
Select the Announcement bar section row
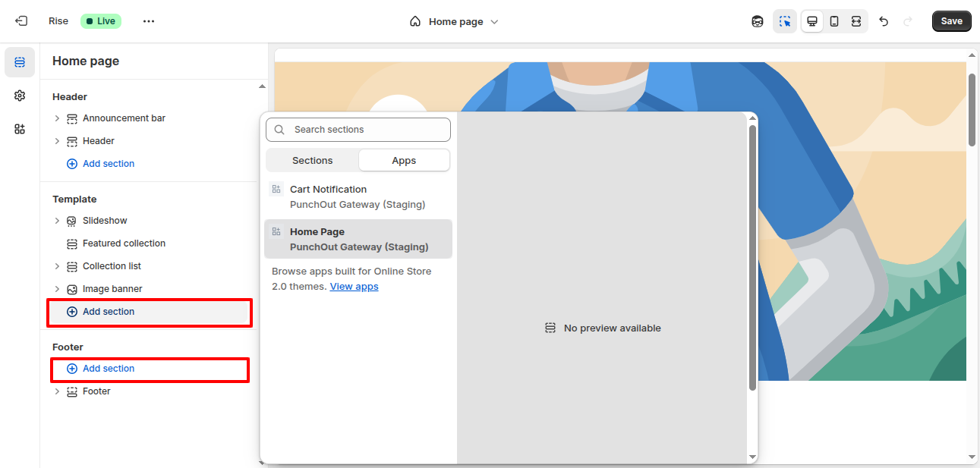click(x=150, y=118)
